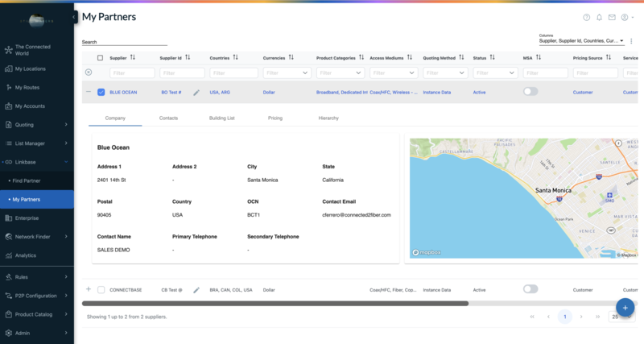This screenshot has width=644, height=344.
Task: Uncheck the BLUE OCEAN row checkbox
Action: tap(101, 92)
